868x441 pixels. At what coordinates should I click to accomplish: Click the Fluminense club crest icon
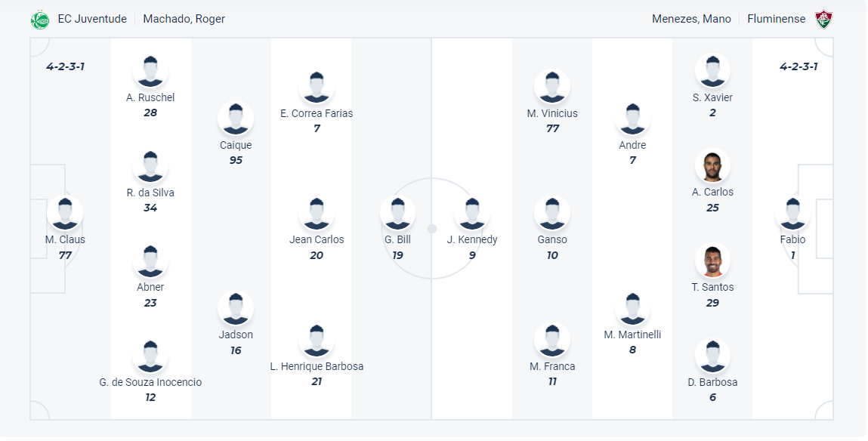(x=823, y=20)
